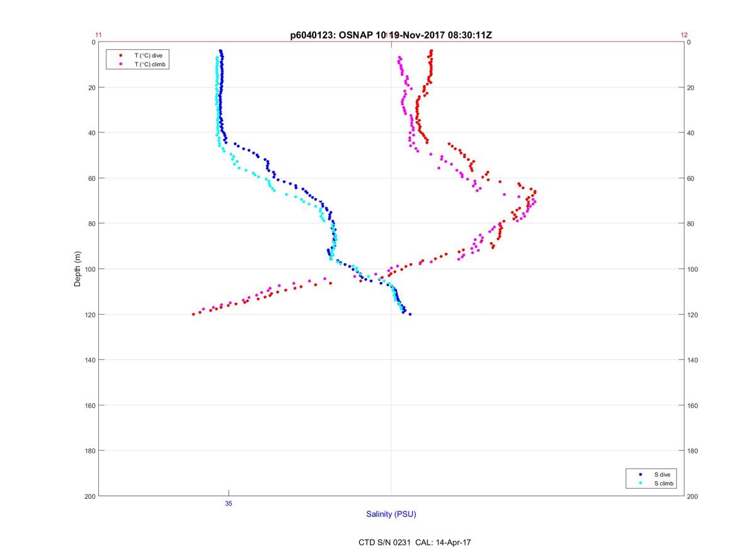Click the red '12' temperature tick label
This screenshot has width=756, height=558.
[684, 35]
